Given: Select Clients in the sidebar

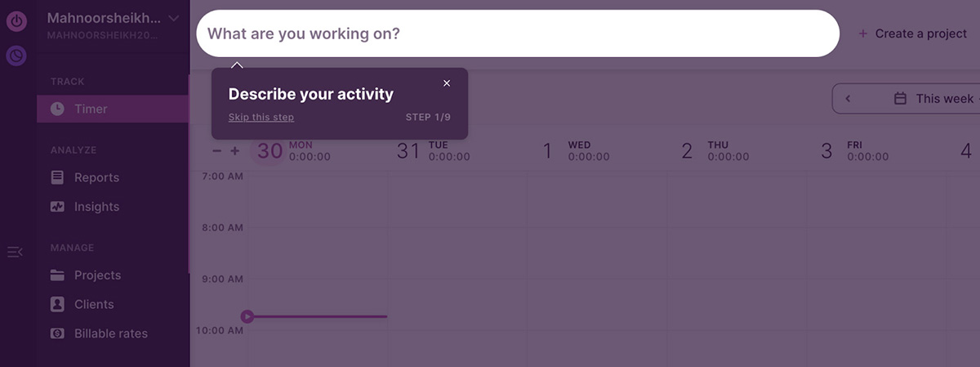Looking at the screenshot, I should (94, 304).
